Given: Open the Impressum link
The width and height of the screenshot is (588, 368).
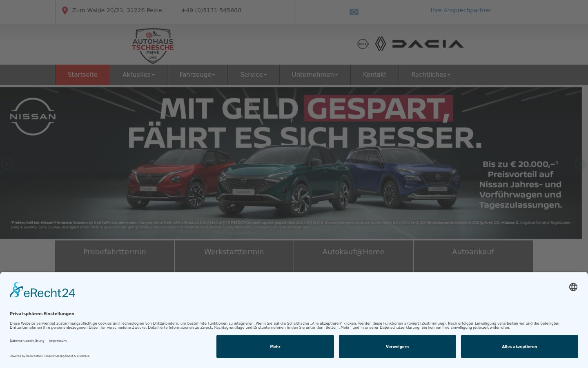Looking at the screenshot, I should coord(58,341).
